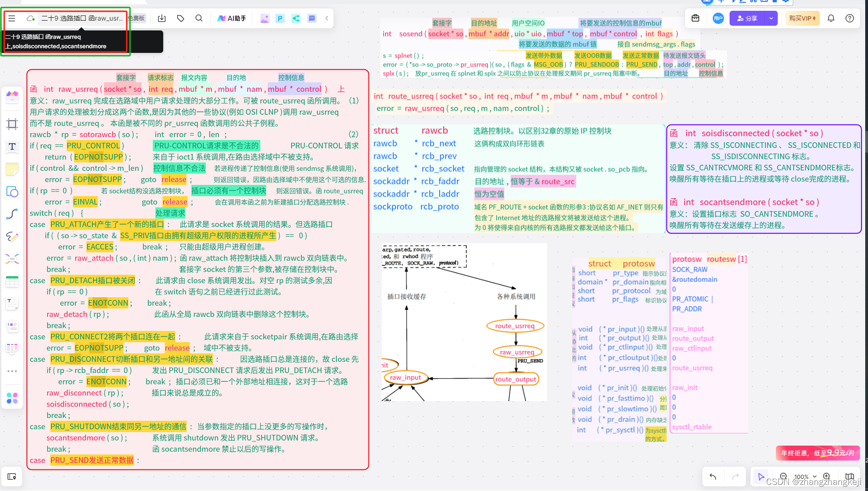Viewport: 868px width, 491px height.
Task: Select the Mind map tool
Action: [x=12, y=259]
